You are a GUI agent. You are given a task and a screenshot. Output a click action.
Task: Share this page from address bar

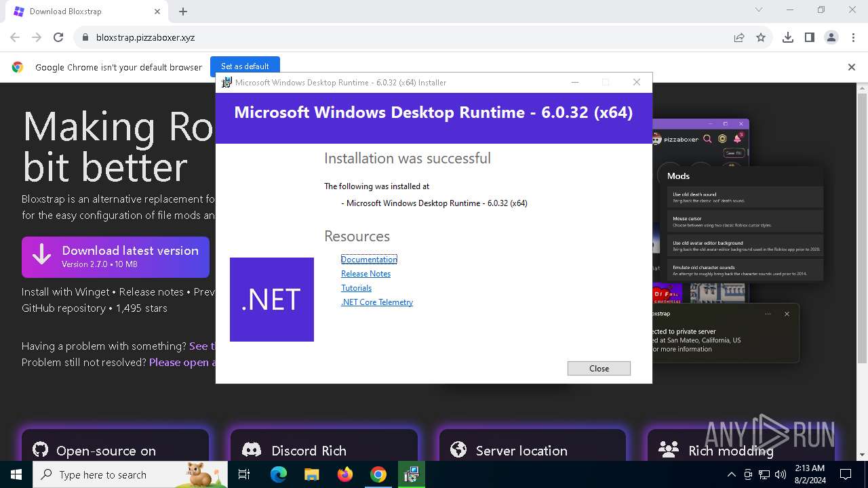click(x=739, y=37)
